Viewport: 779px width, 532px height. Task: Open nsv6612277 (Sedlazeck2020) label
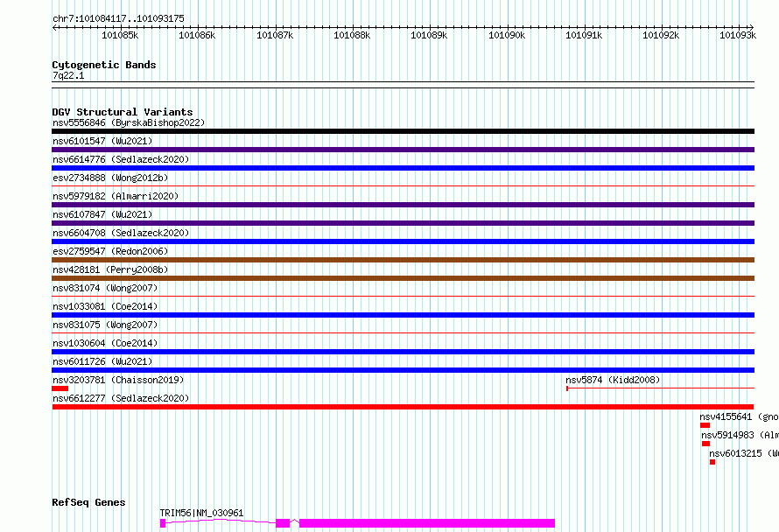click(x=121, y=398)
